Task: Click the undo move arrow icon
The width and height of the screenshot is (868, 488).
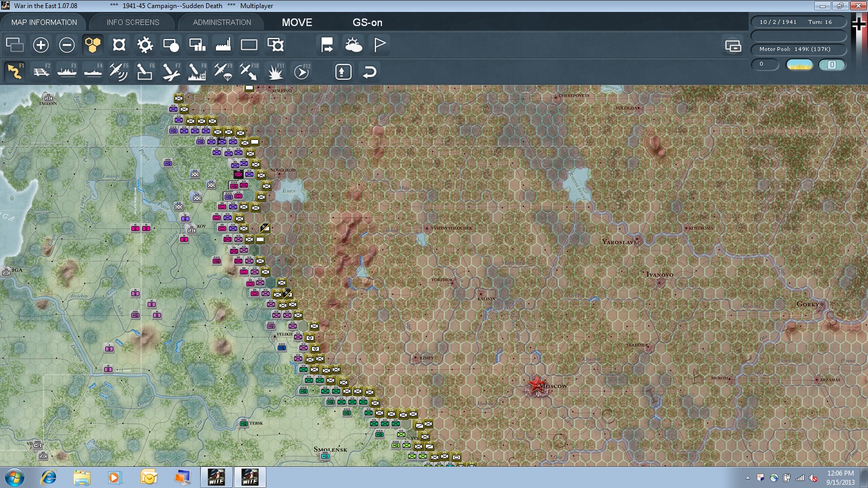Action: (369, 72)
